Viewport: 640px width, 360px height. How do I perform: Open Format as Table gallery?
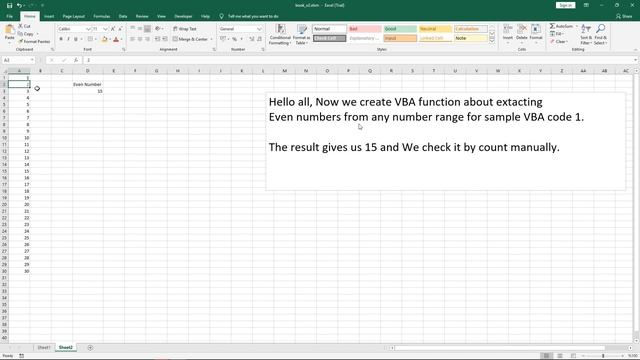click(x=302, y=34)
